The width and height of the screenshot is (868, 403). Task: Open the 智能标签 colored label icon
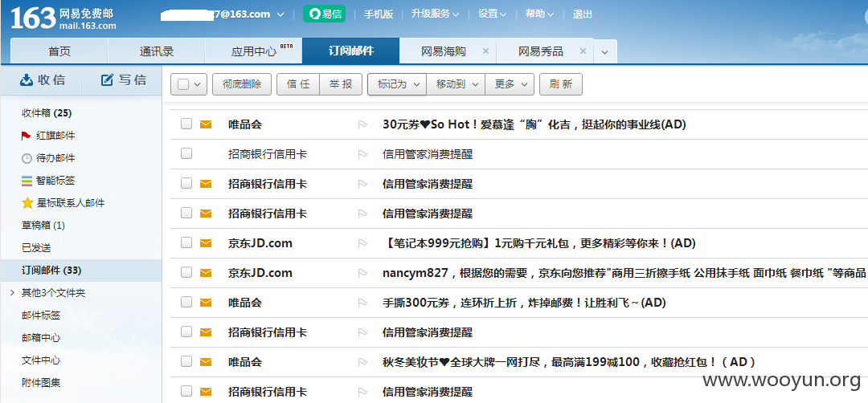(x=27, y=181)
